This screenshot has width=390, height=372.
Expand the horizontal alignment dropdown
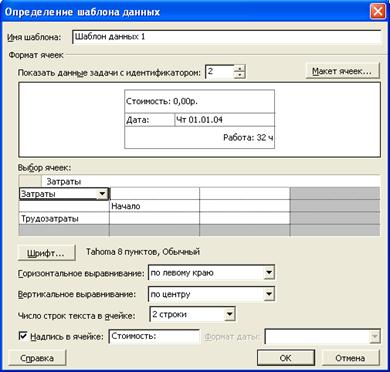point(269,273)
